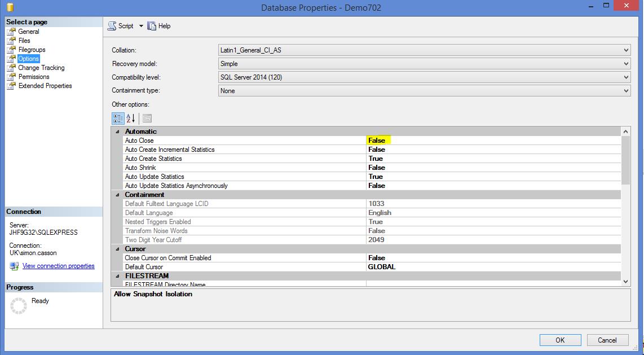Open the Recovery model dropdown
The width and height of the screenshot is (644, 355).
click(625, 63)
